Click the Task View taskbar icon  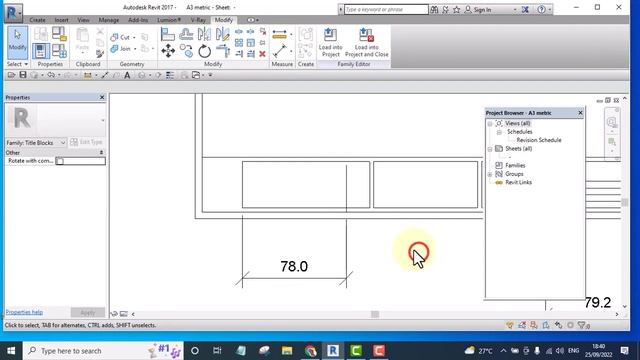coord(217,351)
